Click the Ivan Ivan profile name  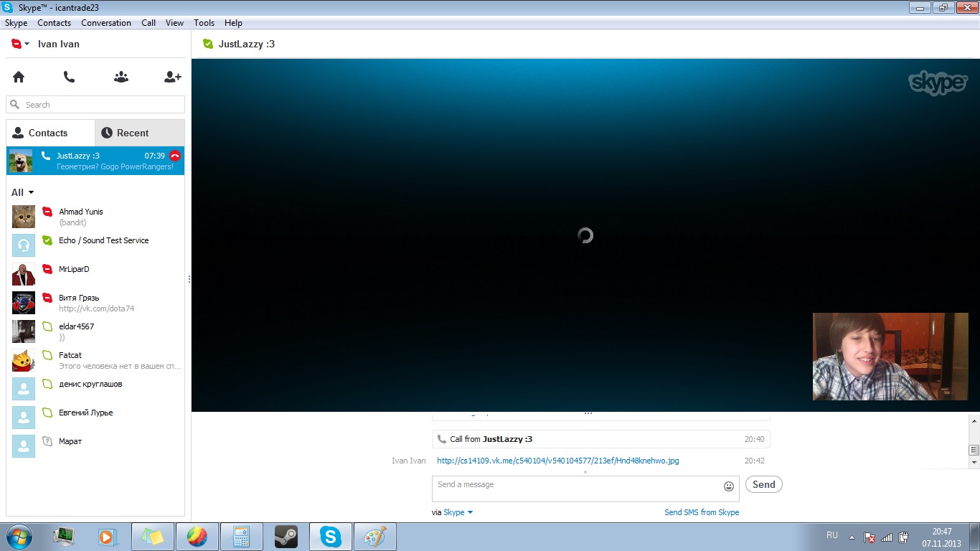point(59,44)
